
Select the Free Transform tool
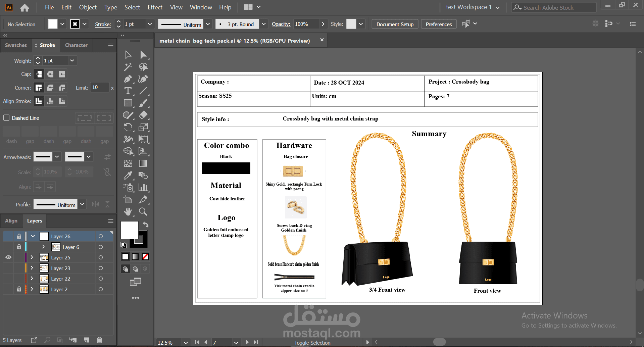143,139
